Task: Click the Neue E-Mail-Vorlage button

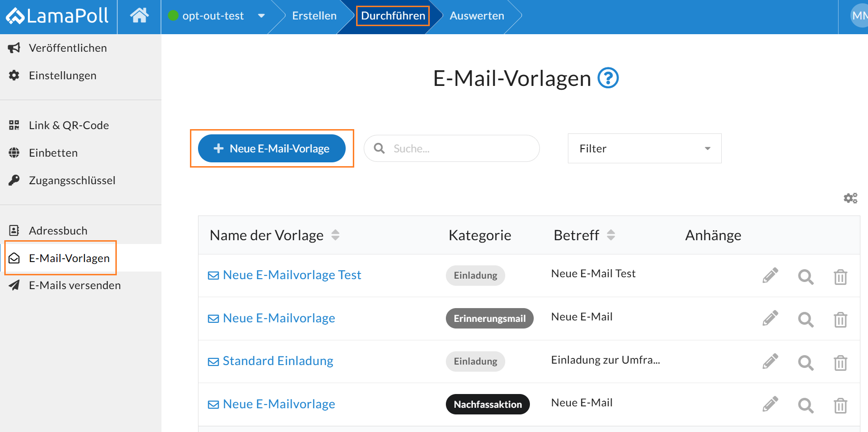Action: [272, 149]
